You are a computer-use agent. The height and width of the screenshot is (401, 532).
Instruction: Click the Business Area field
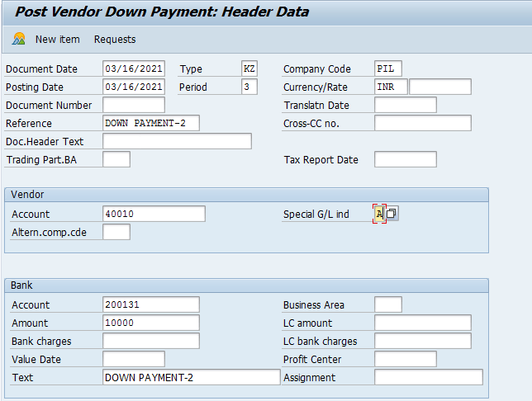tap(388, 304)
